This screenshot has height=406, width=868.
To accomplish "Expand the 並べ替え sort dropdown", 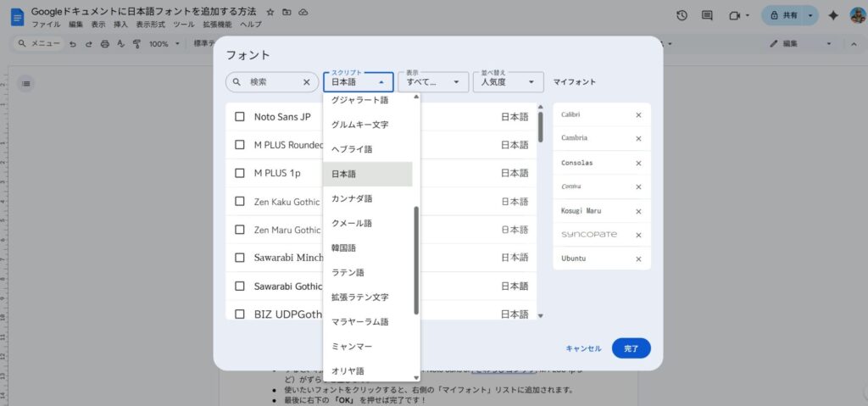I will click(x=508, y=82).
